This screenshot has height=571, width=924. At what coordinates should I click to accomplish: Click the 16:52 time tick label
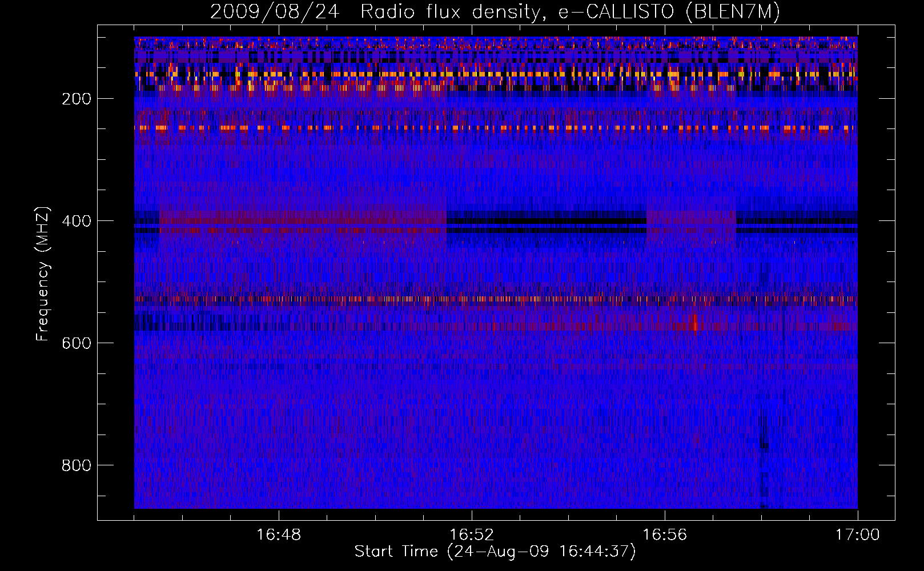(472, 534)
